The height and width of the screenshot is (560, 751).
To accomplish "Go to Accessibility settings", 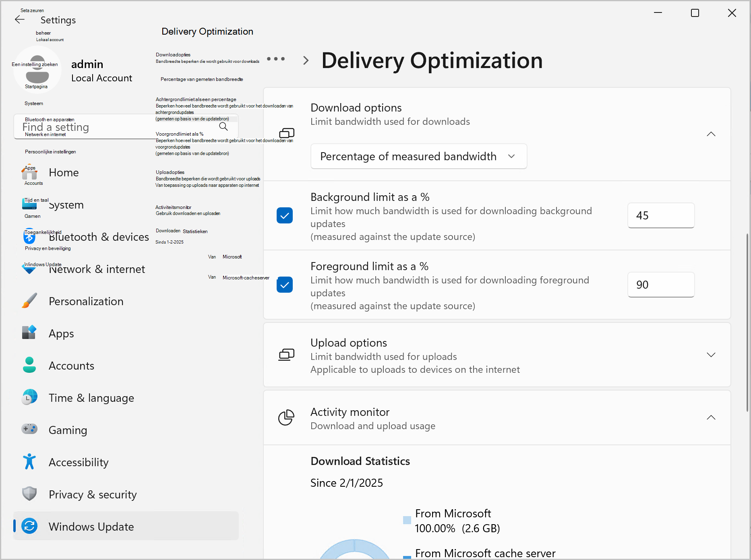I will [126, 462].
